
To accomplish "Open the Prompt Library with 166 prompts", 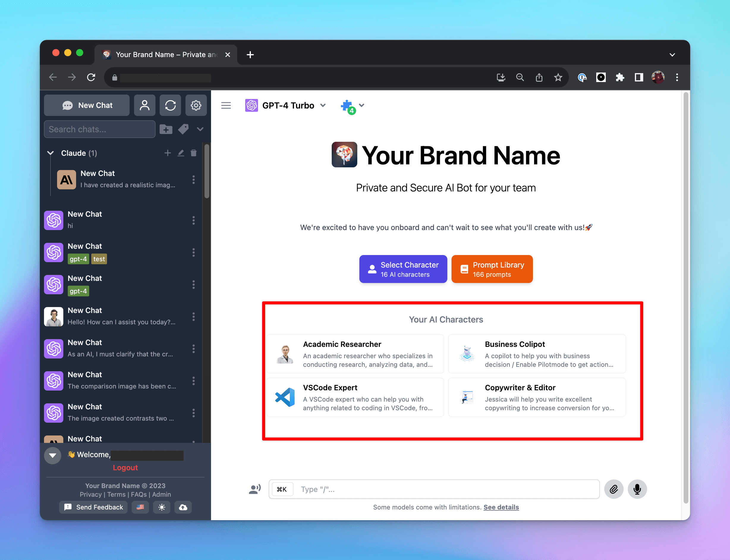I will pos(492,269).
